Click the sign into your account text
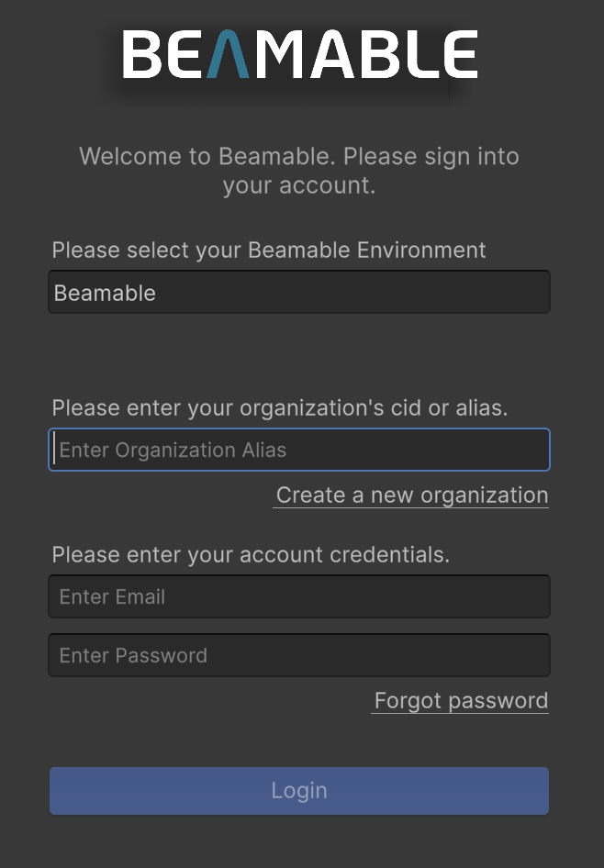This screenshot has width=604, height=868. click(x=298, y=185)
